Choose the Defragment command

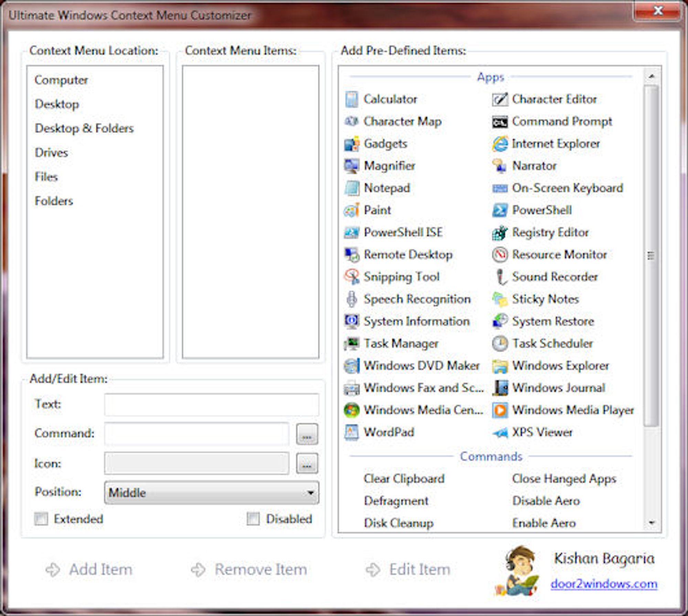(x=396, y=501)
